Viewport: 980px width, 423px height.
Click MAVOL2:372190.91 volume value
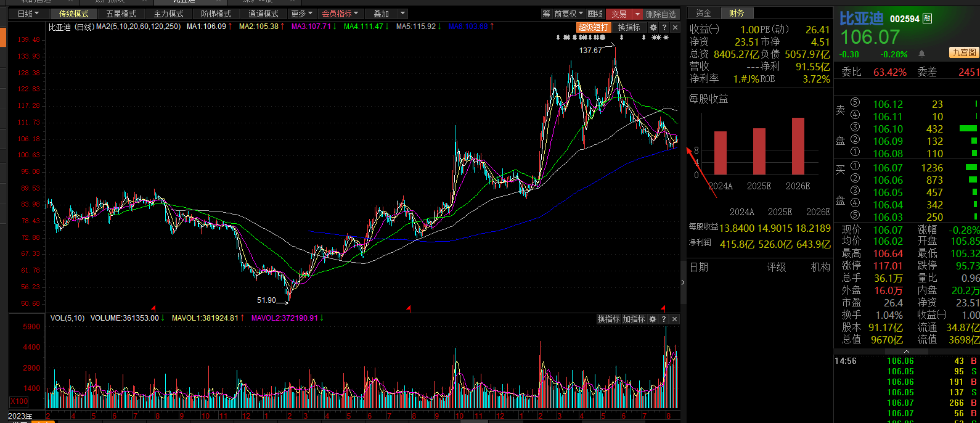[x=288, y=318]
